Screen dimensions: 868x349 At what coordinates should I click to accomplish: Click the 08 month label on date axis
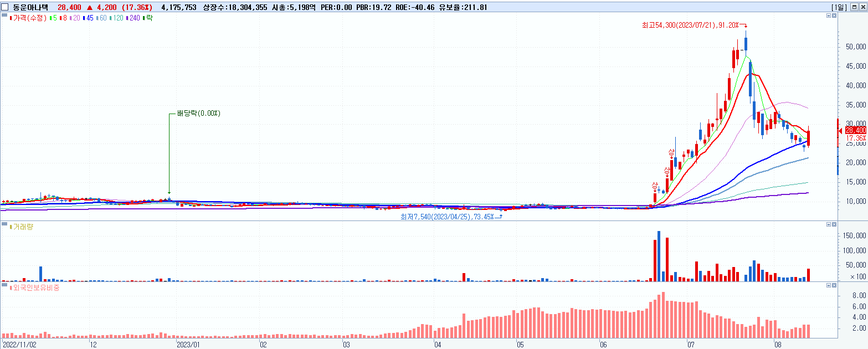click(x=778, y=345)
